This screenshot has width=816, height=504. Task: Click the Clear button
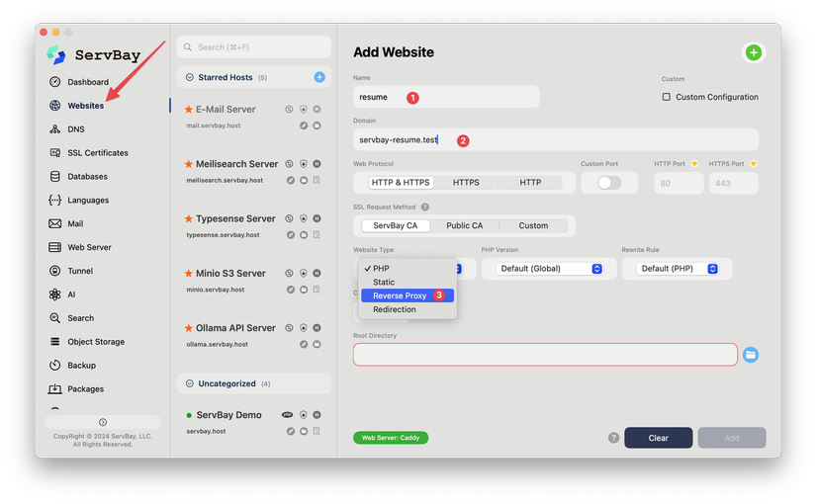(x=658, y=438)
